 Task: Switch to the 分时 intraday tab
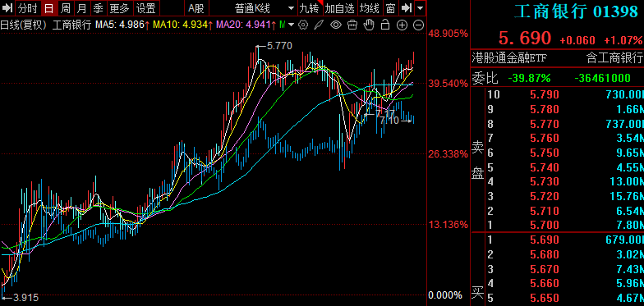[28, 8]
